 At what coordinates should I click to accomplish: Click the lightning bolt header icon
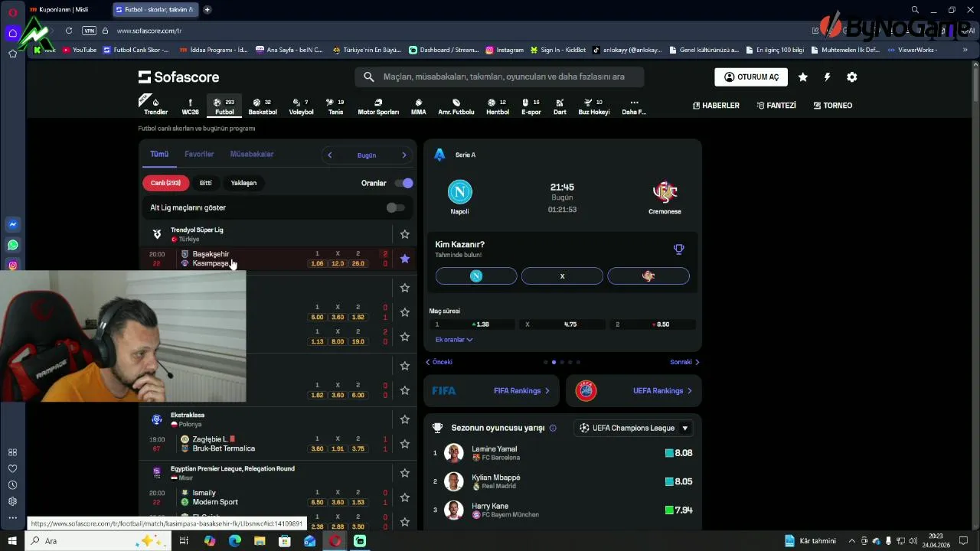pyautogui.click(x=827, y=77)
